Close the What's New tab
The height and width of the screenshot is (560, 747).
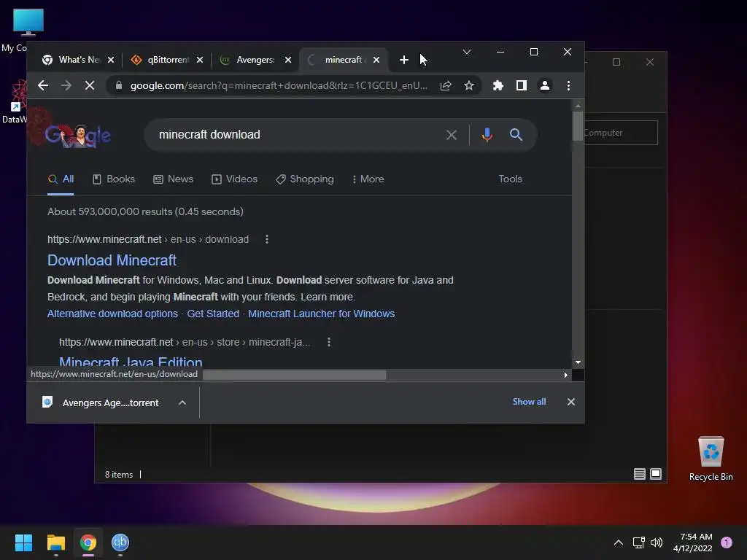(x=111, y=60)
